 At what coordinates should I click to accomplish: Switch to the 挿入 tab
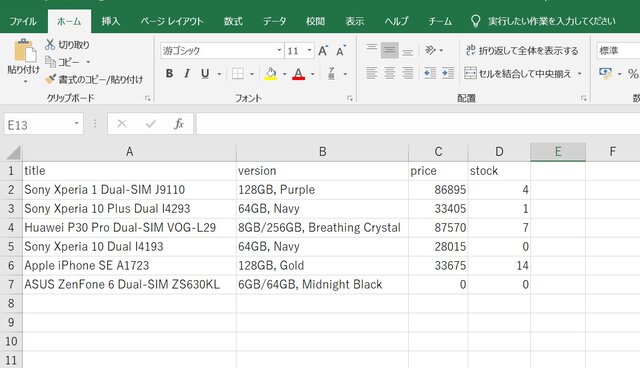click(111, 21)
